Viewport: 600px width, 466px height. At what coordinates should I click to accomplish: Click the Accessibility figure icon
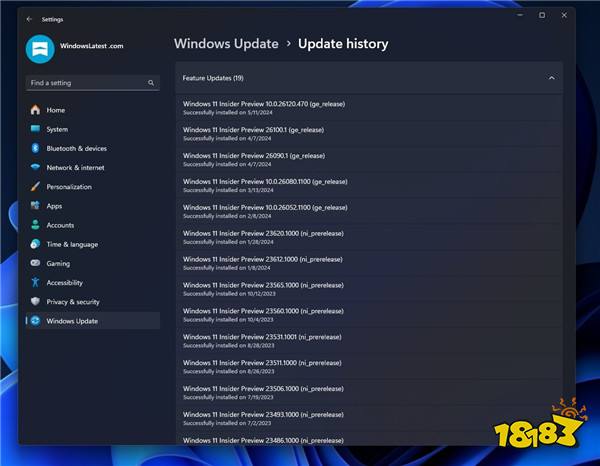(x=35, y=282)
